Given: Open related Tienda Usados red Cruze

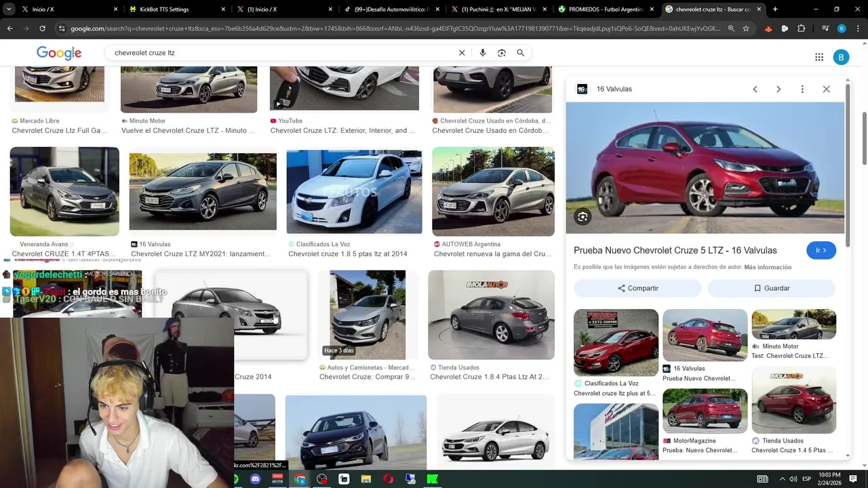Looking at the screenshot, I should [793, 400].
